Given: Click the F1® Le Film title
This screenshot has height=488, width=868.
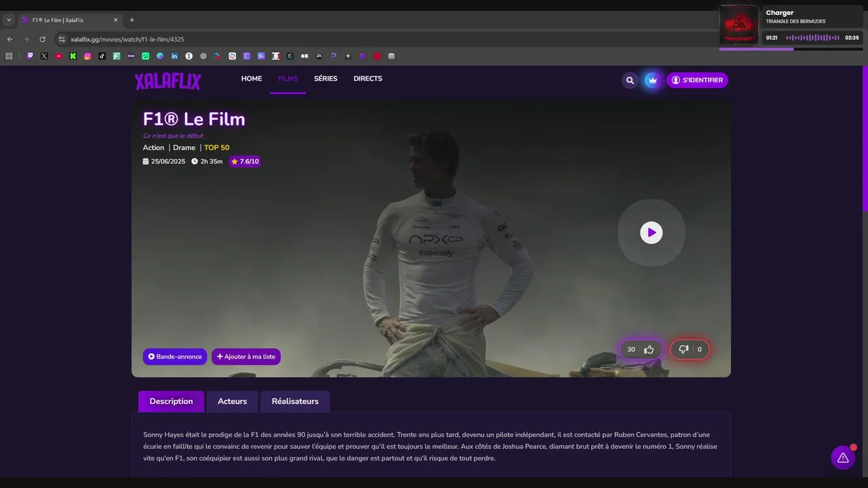Looking at the screenshot, I should 194,119.
